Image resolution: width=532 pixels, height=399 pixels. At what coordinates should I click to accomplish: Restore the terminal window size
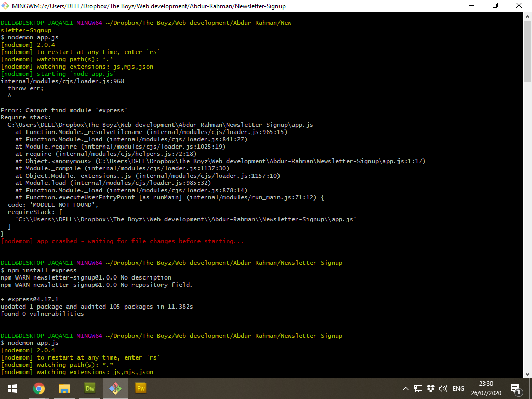click(495, 6)
